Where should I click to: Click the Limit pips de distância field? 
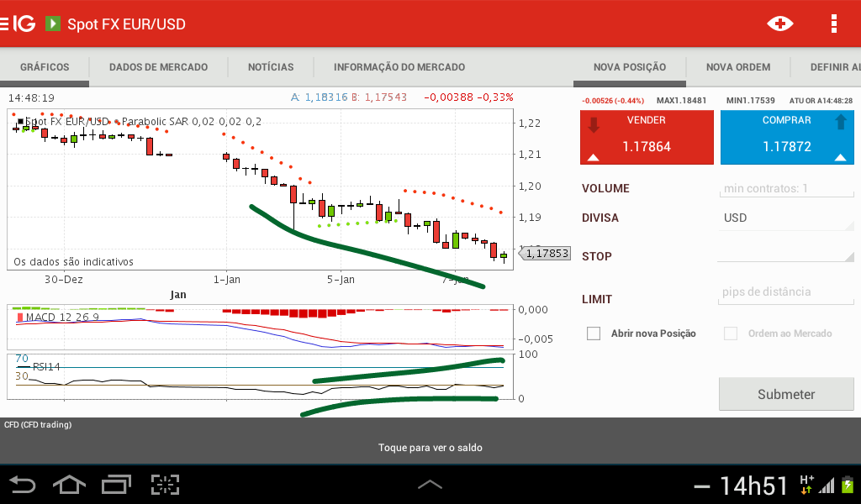point(786,292)
